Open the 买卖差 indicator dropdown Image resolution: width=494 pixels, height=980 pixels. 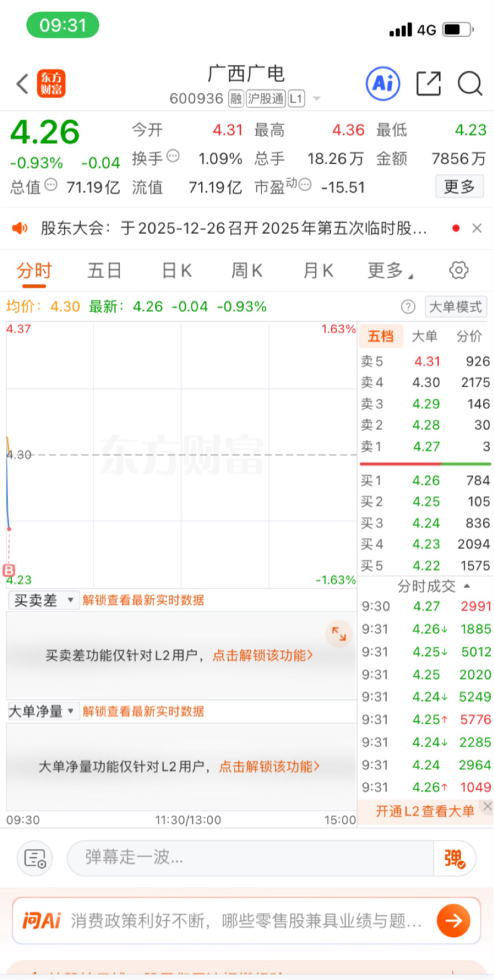click(x=44, y=600)
